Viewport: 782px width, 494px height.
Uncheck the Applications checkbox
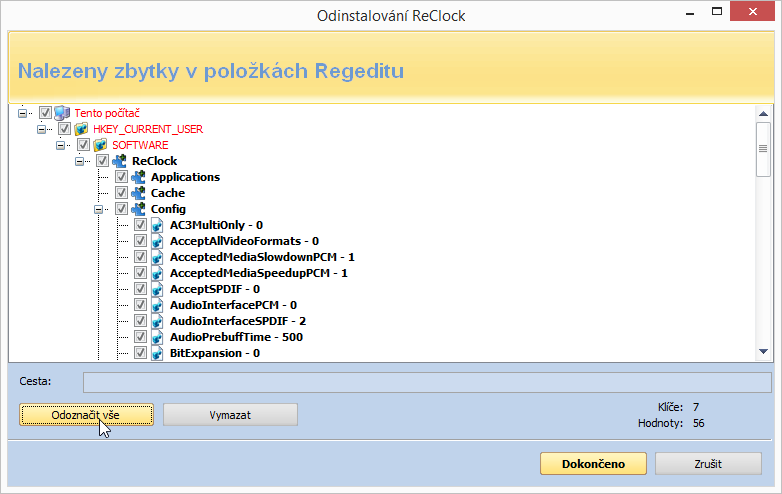(x=121, y=176)
